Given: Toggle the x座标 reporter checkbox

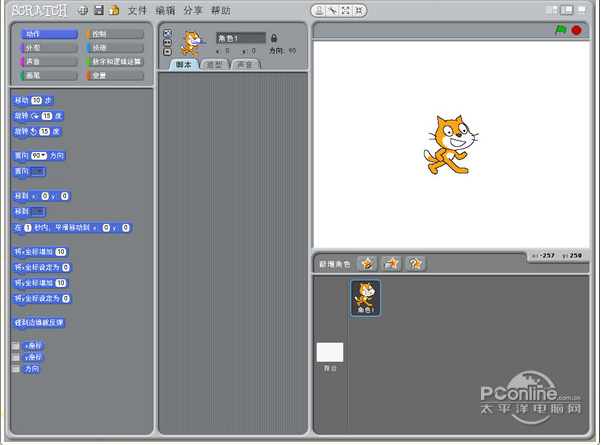Looking at the screenshot, I should click(15, 346).
